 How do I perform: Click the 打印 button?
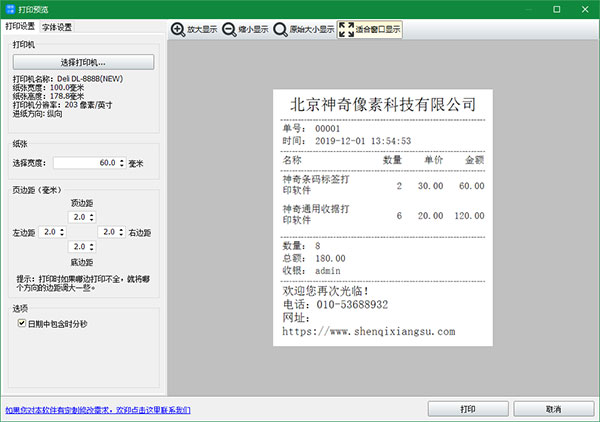tap(468, 409)
